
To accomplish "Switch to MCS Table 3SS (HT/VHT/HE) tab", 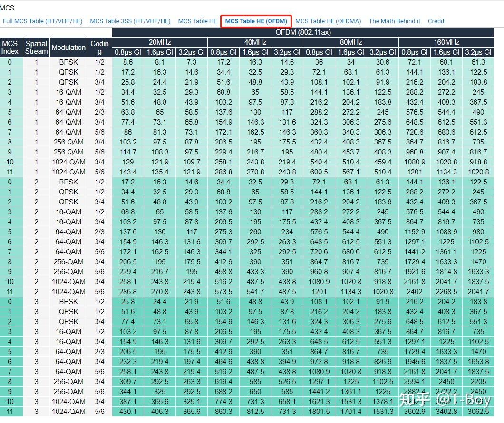I will (130, 21).
